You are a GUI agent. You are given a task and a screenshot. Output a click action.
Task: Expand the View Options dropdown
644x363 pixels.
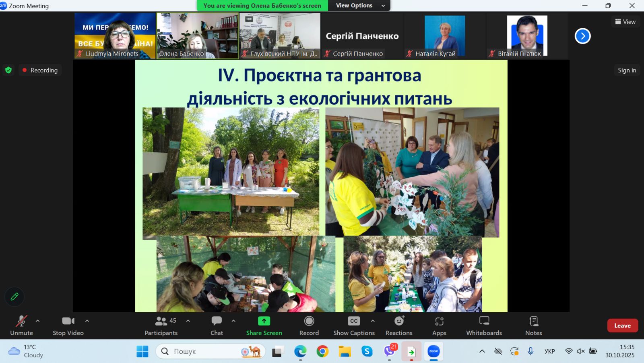(x=360, y=6)
